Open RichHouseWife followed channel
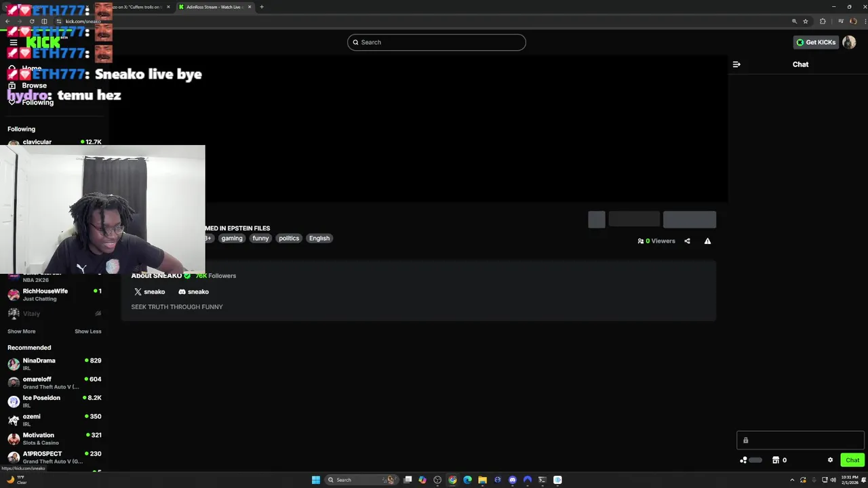 [x=54, y=294]
